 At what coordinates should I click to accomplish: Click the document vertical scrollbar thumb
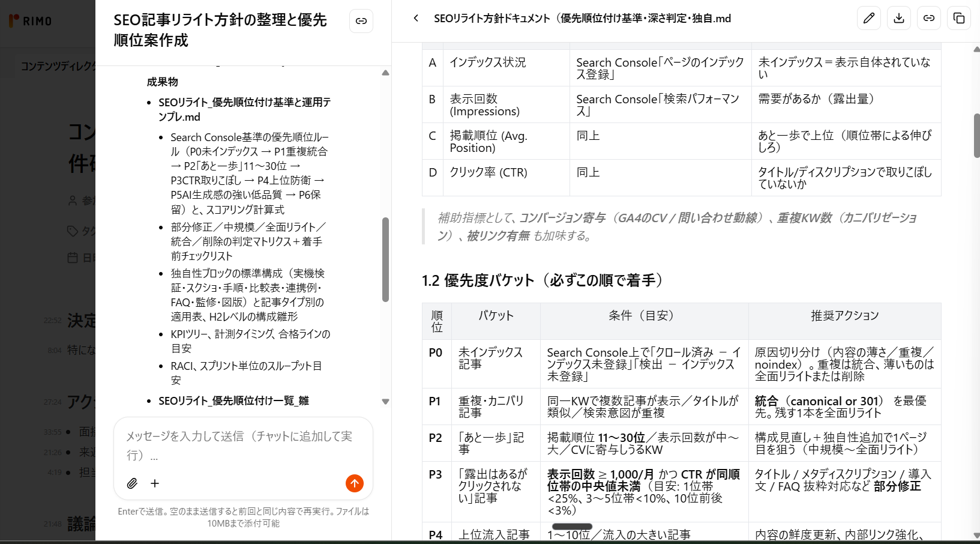coord(976,135)
